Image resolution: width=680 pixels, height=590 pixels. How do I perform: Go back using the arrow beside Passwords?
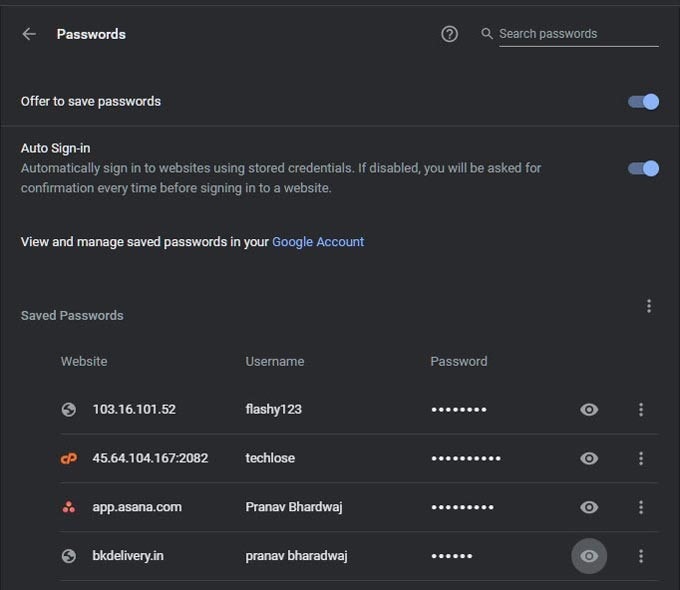(x=29, y=34)
